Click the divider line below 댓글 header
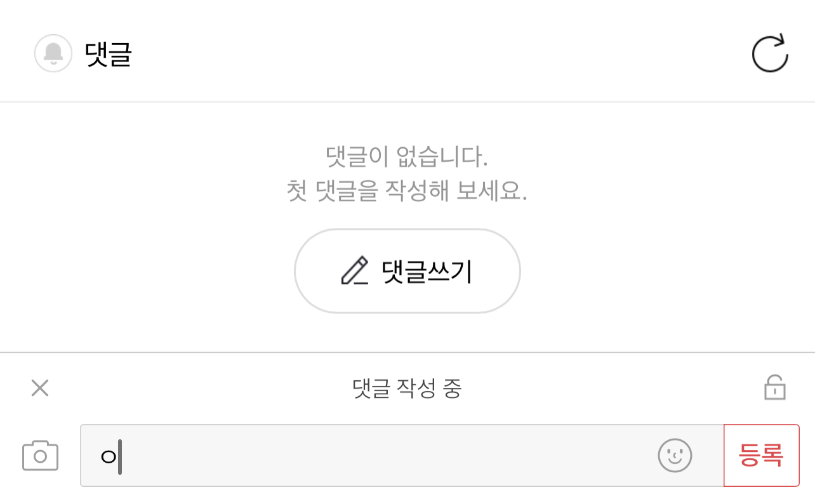 [406, 102]
